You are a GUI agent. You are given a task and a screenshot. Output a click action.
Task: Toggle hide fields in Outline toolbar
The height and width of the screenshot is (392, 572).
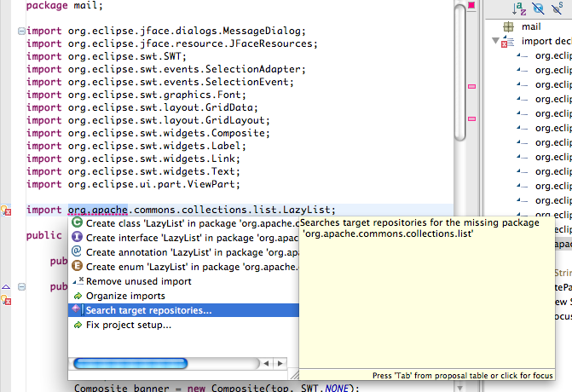(538, 8)
